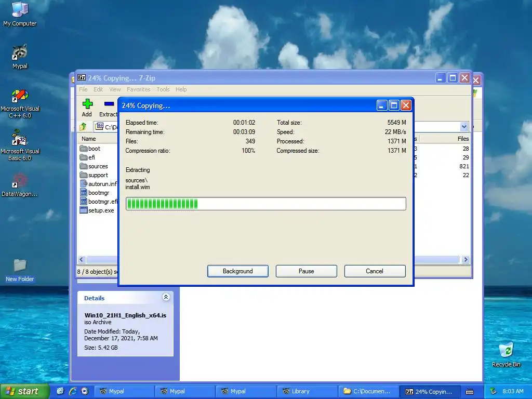
Task: Open the My Computer desktop icon
Action: pyautogui.click(x=20, y=14)
